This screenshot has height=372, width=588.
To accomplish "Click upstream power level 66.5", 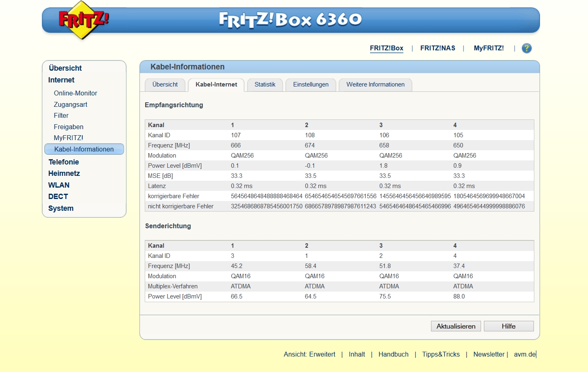I will pos(237,296).
